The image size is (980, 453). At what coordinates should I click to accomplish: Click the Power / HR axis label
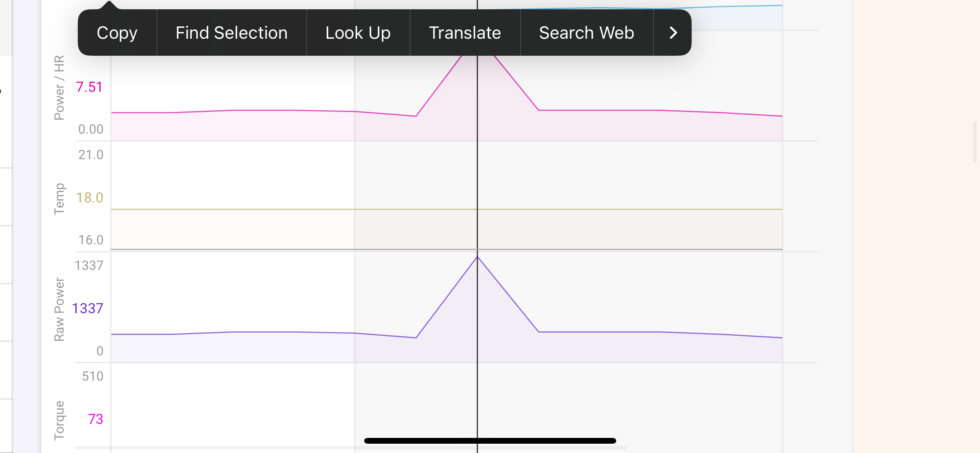click(x=59, y=88)
